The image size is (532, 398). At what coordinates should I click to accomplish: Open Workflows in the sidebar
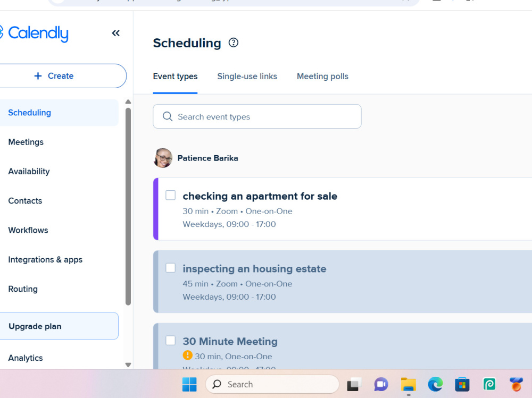pyautogui.click(x=28, y=230)
